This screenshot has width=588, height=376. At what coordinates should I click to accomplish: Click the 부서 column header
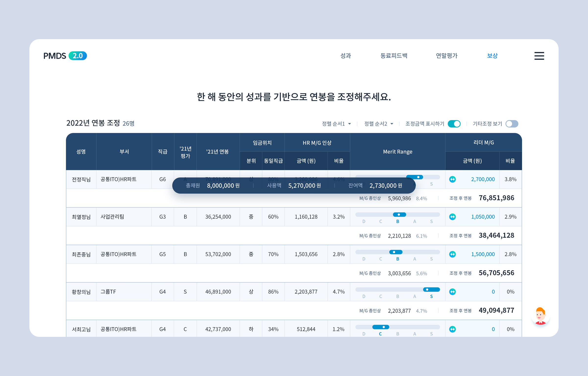tap(124, 152)
